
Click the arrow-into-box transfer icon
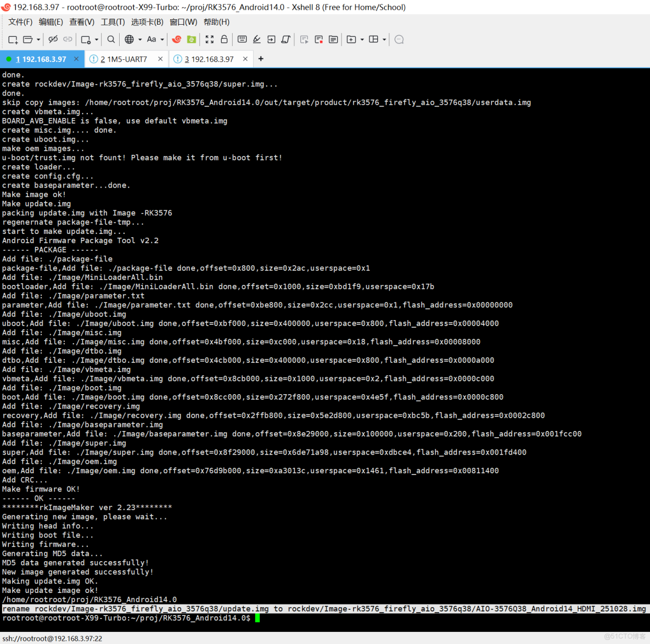(271, 40)
